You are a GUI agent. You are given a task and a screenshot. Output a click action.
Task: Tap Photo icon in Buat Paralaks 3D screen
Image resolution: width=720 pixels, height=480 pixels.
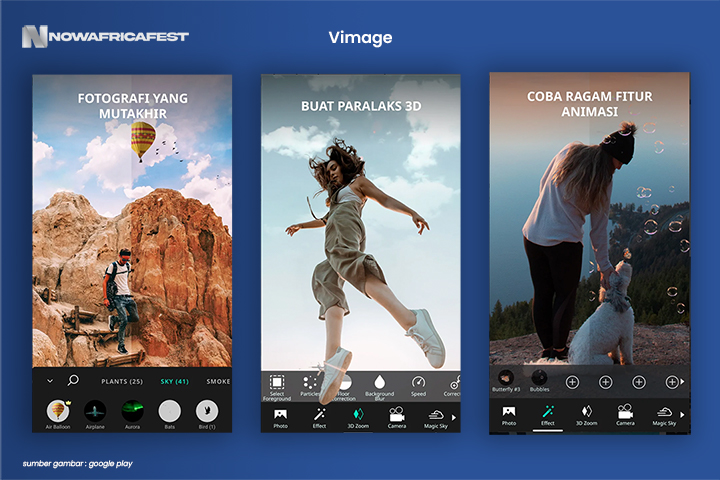click(281, 415)
